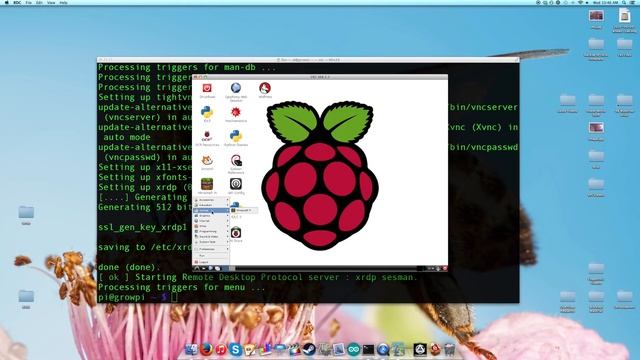This screenshot has width=640, height=360.
Task: Click the Pi taskbar start menu button
Action: click(197, 268)
